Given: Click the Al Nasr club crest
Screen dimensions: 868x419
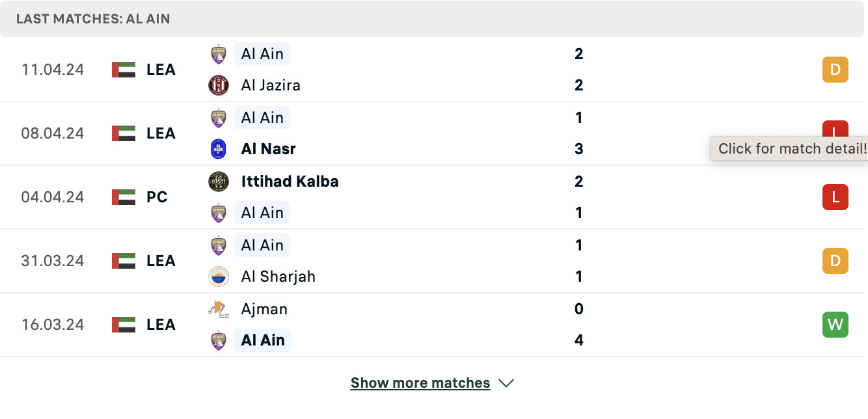Looking at the screenshot, I should coord(219,149).
